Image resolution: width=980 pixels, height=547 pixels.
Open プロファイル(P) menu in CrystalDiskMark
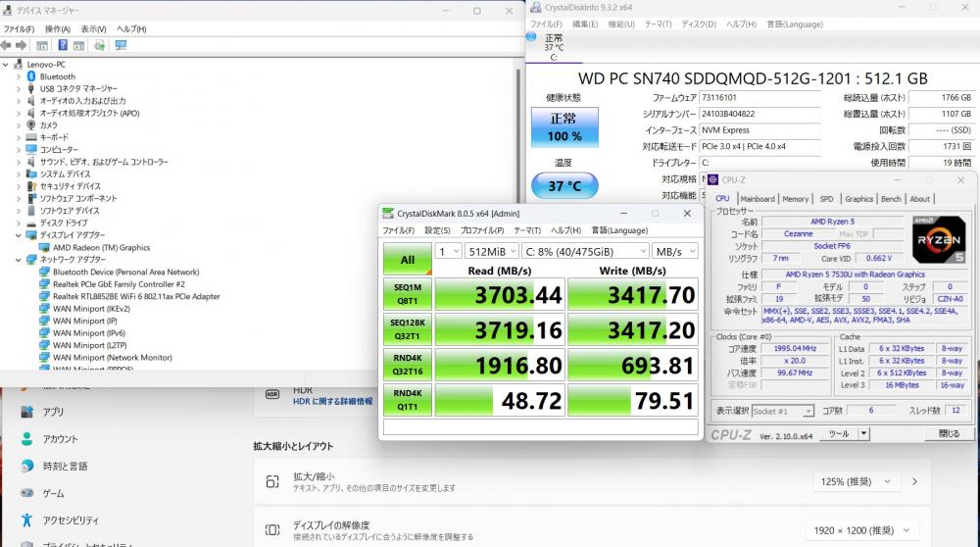coord(482,230)
